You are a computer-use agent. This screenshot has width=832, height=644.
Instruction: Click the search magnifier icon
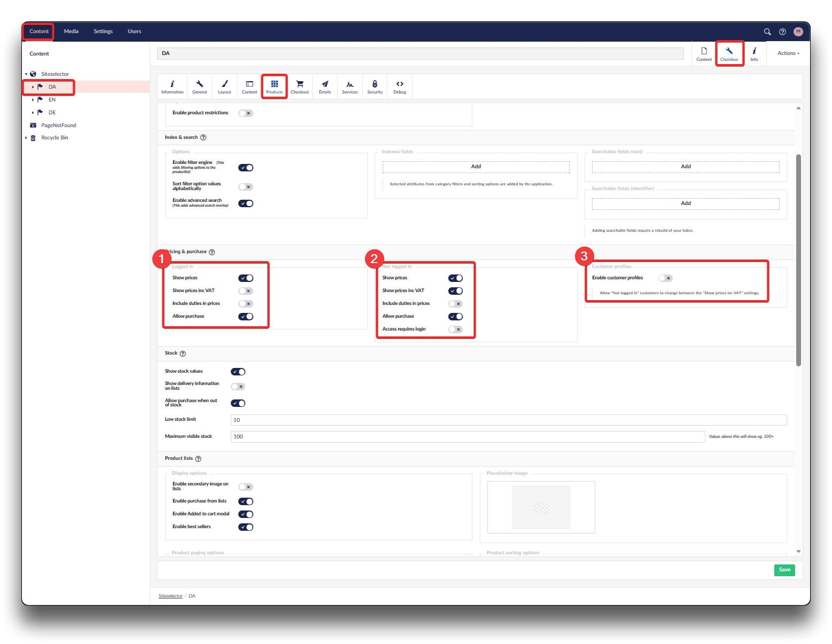[x=767, y=32]
